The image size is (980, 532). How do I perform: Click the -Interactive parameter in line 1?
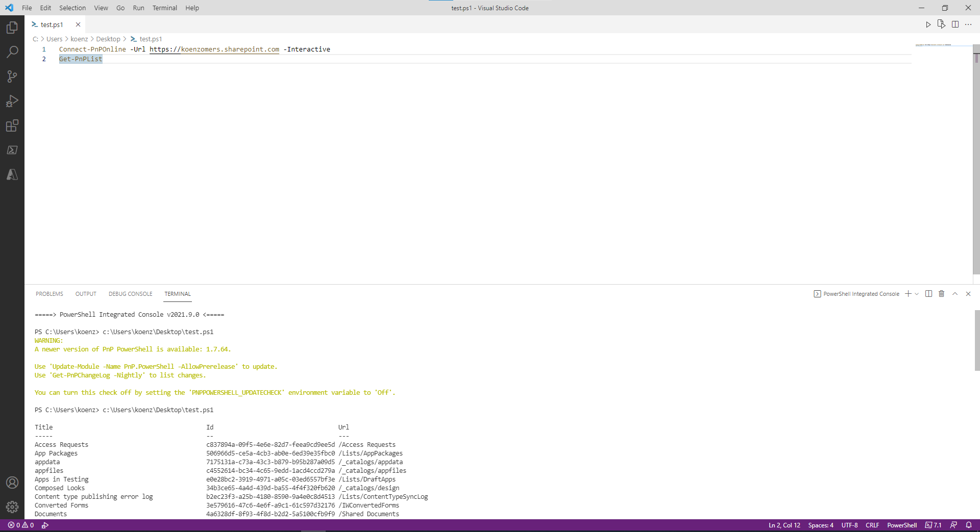307,49
